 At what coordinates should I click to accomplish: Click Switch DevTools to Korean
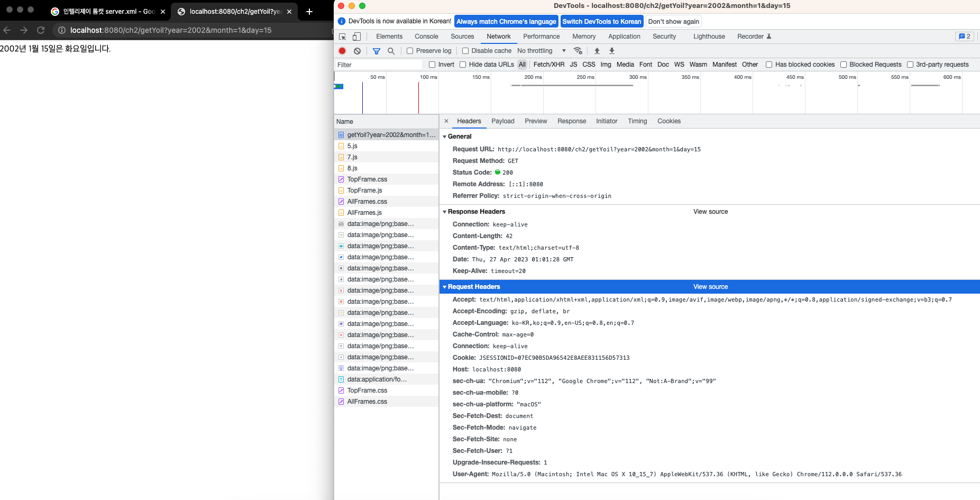pos(601,21)
